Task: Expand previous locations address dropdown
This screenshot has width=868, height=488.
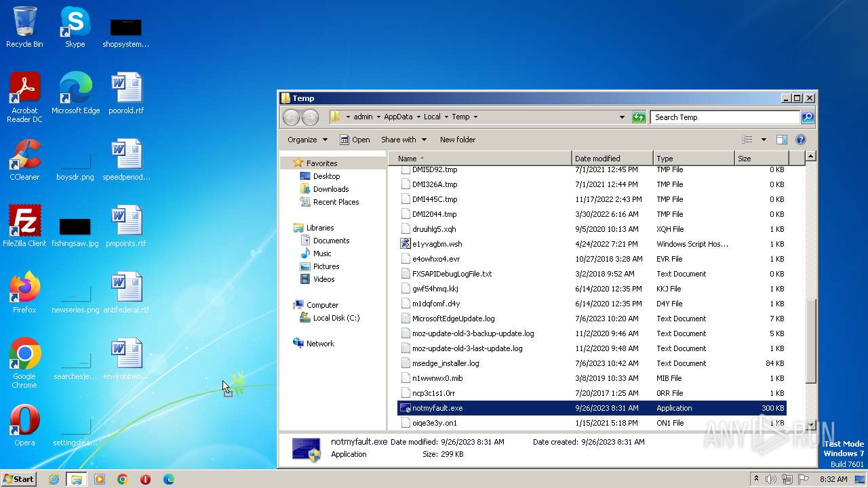Action: 622,117
